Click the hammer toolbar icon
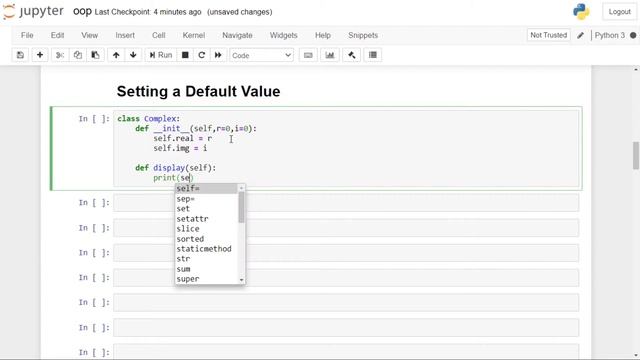Viewport: 640px width, 360px height. (351, 55)
